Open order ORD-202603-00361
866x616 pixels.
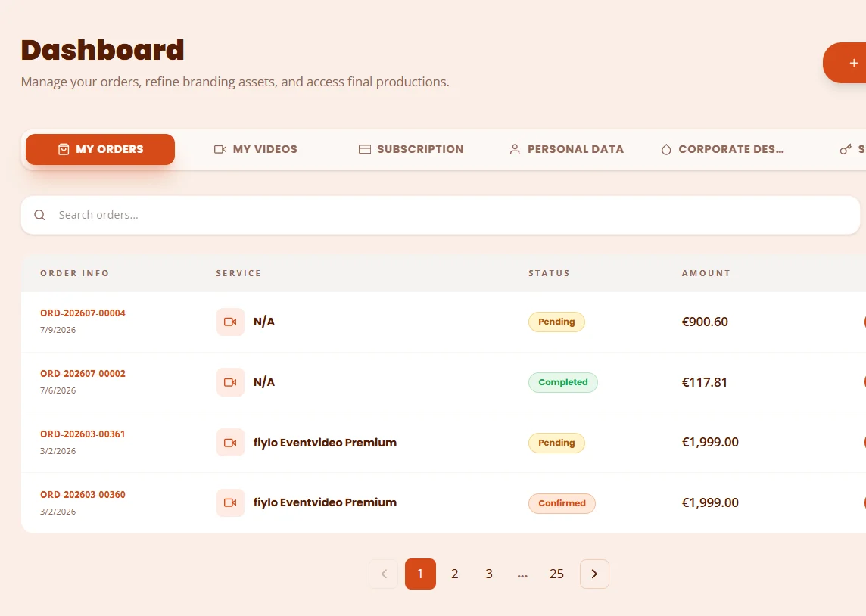tap(83, 434)
